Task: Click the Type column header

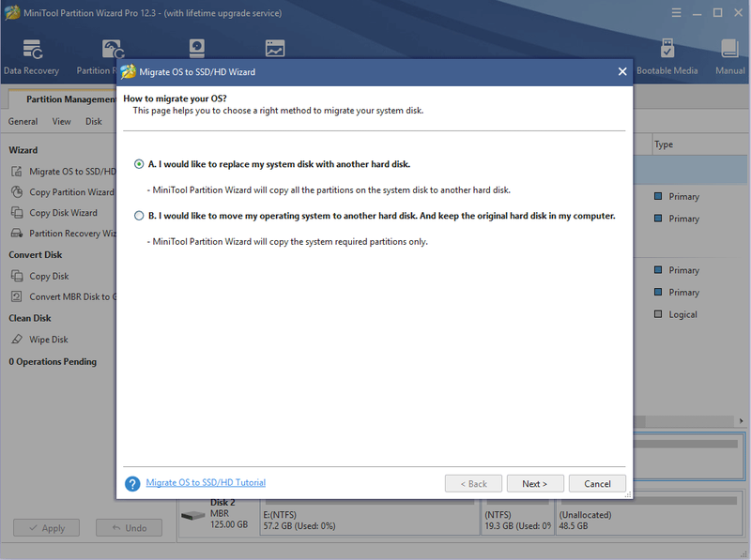Action: coord(664,144)
